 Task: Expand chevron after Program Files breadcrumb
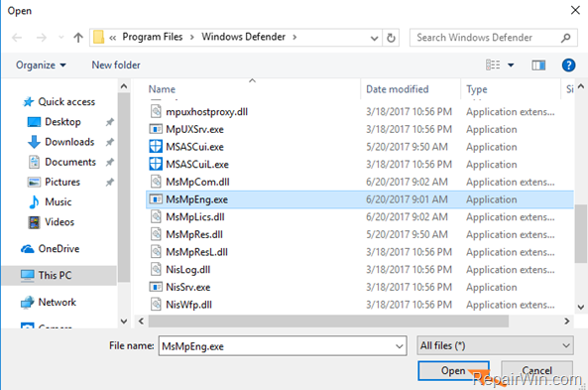pos(192,37)
